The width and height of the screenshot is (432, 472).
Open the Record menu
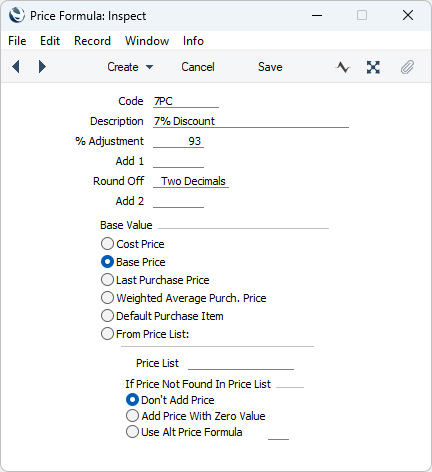92,41
